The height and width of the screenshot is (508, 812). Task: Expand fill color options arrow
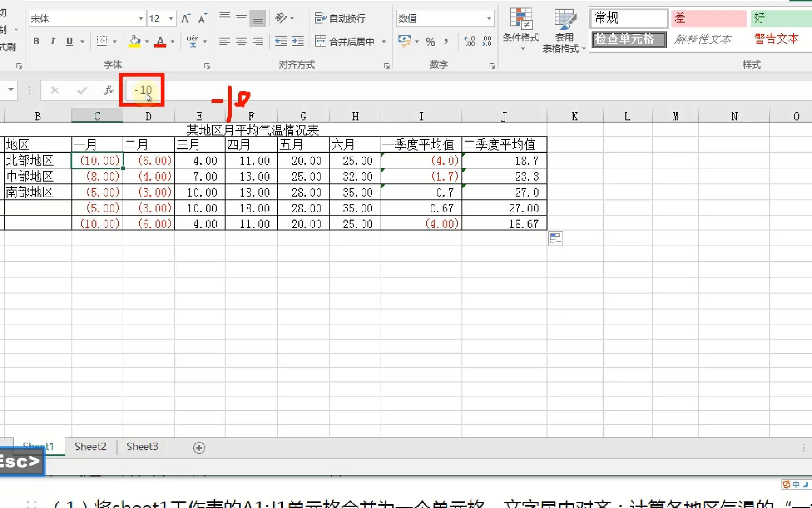tap(147, 41)
